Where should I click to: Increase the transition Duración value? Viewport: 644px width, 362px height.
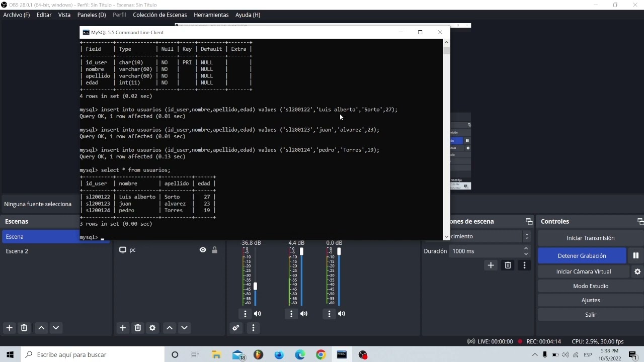[526, 248]
